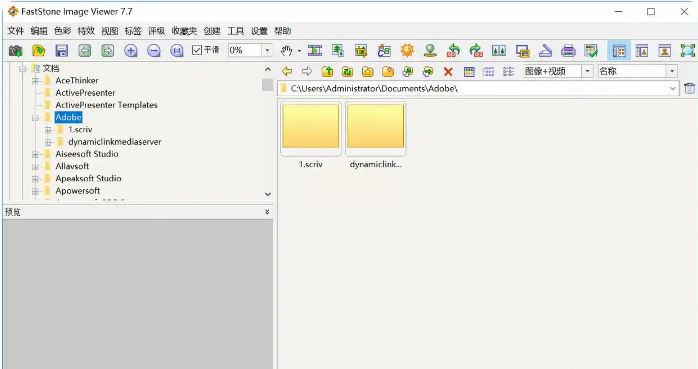698x369 pixels.
Task: Open favorites star folder icon
Action: (368, 71)
